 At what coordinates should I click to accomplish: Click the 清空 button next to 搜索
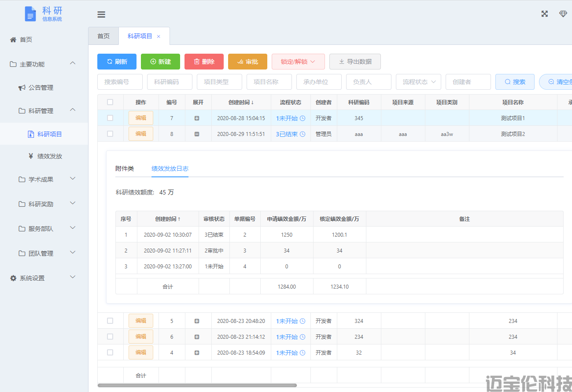(x=556, y=82)
